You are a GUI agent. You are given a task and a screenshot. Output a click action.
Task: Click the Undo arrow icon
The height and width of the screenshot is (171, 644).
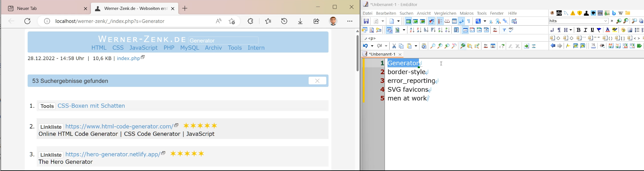[366, 46]
